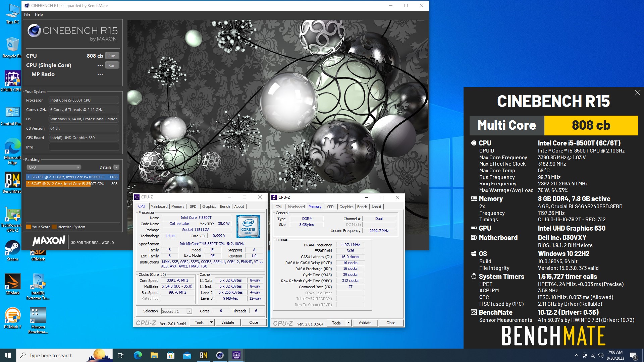This screenshot has width=644, height=362.
Task: Switch to Cinebench on taskbar
Action: (220, 355)
